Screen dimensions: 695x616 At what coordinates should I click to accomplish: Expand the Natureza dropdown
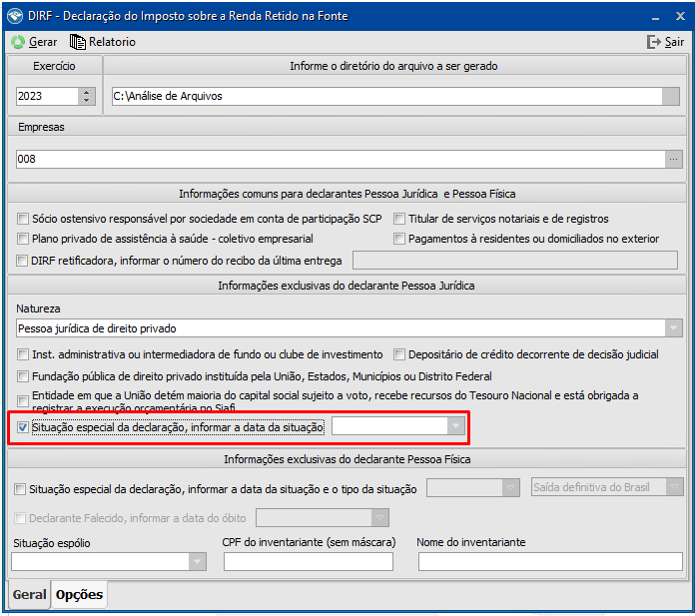tap(674, 328)
